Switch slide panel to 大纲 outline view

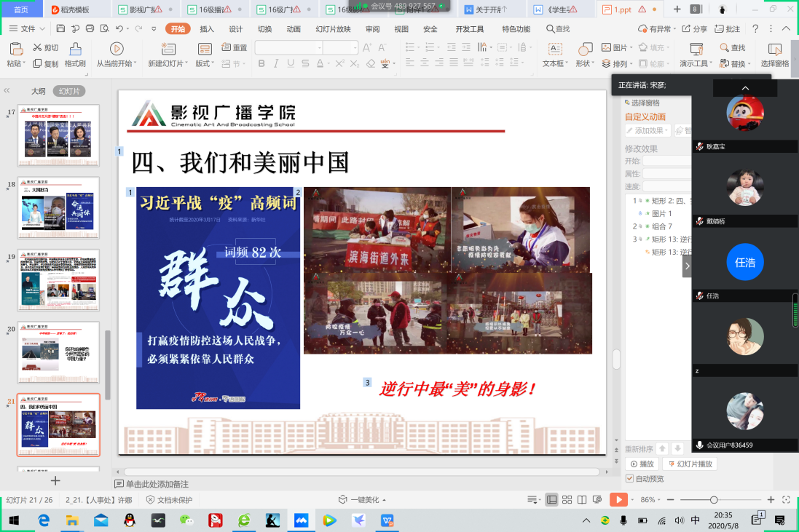(x=38, y=92)
